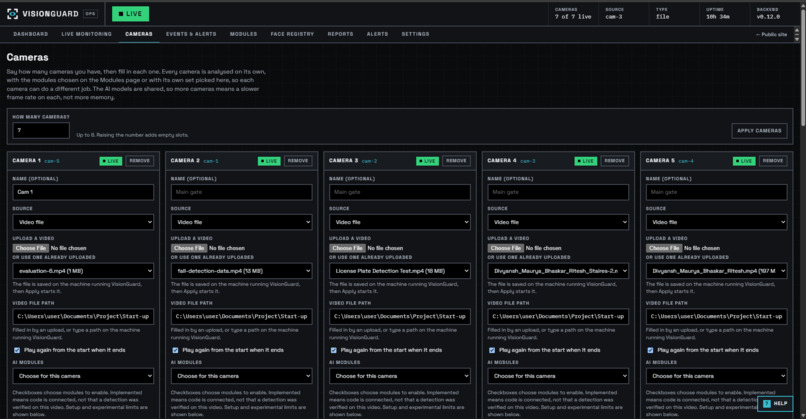The height and width of the screenshot is (419, 806).
Task: Open Camera 4 AI Modules dropdown
Action: [558, 376]
